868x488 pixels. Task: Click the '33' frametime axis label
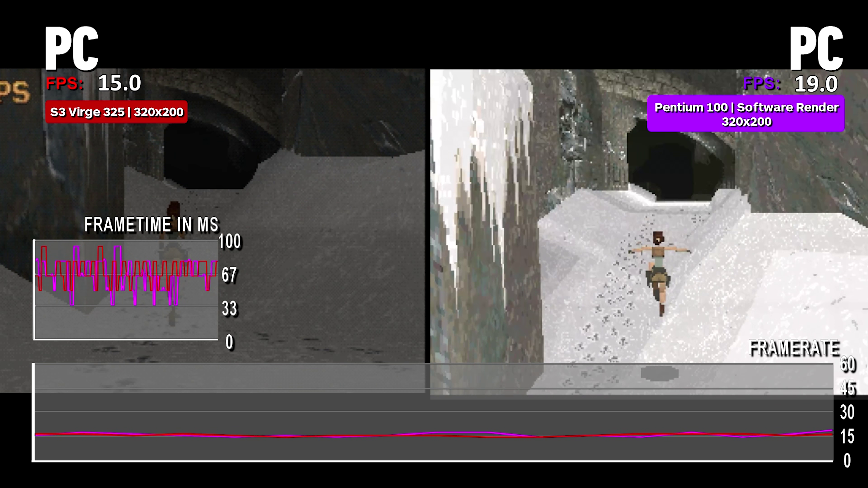pos(229,308)
